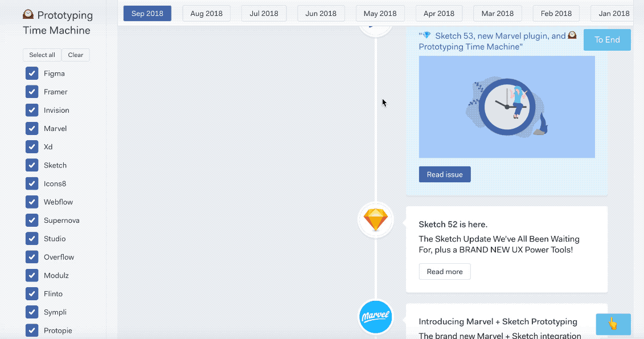644x339 pixels.
Task: Toggle the Flinto checkbox
Action: coord(32,293)
